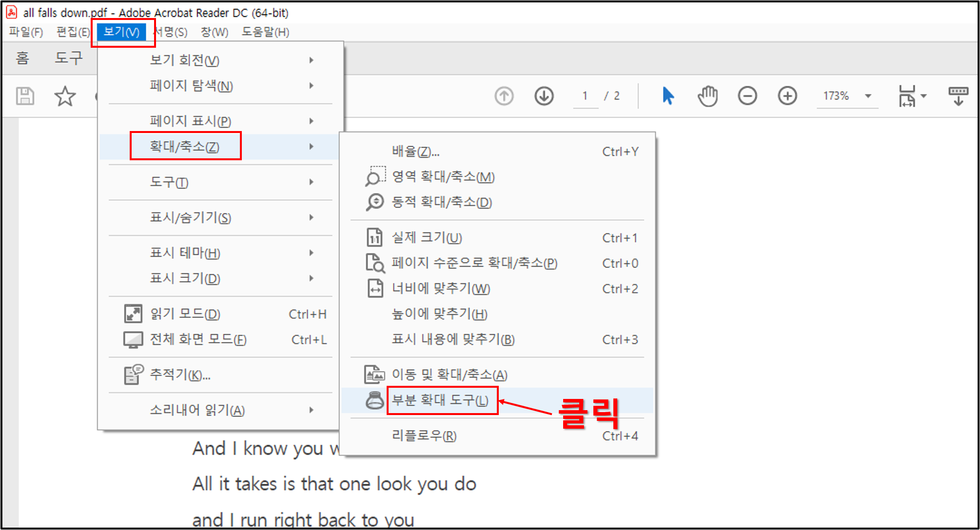Activate the Hand pan tool icon
980x530 pixels.
[x=707, y=96]
